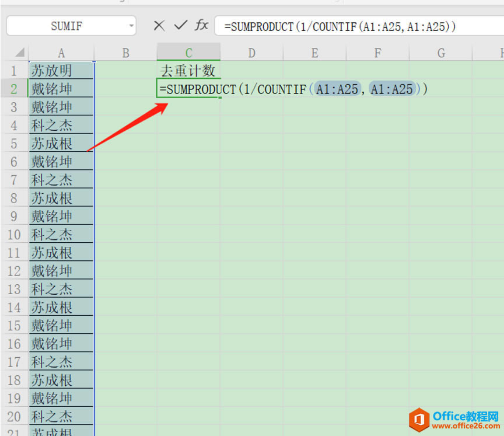504x436 pixels.
Task: Click cell A10 containing 科之杰
Action: [x=61, y=234]
